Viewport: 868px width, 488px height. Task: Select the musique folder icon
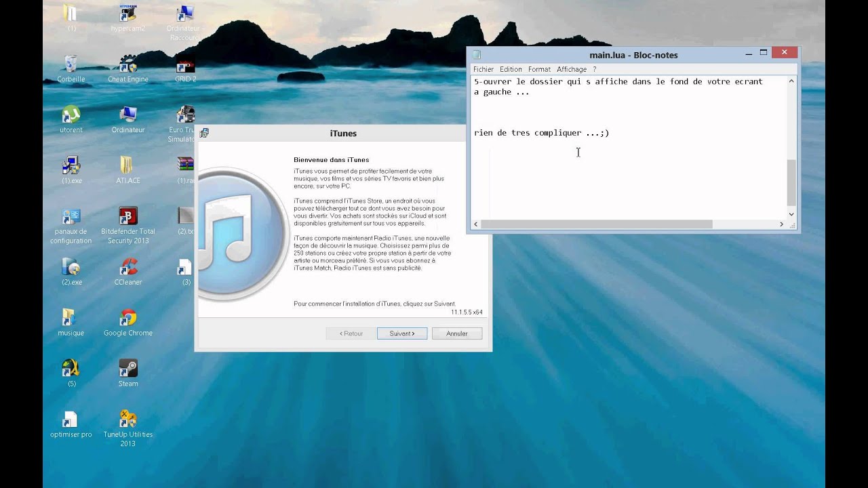[71, 323]
